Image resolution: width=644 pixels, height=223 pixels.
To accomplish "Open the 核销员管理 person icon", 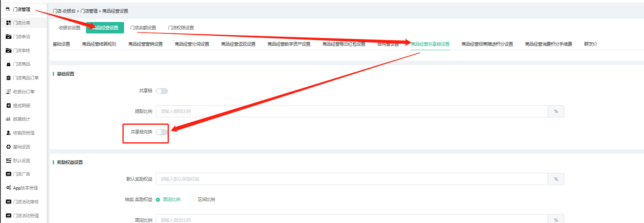I will tap(9, 133).
